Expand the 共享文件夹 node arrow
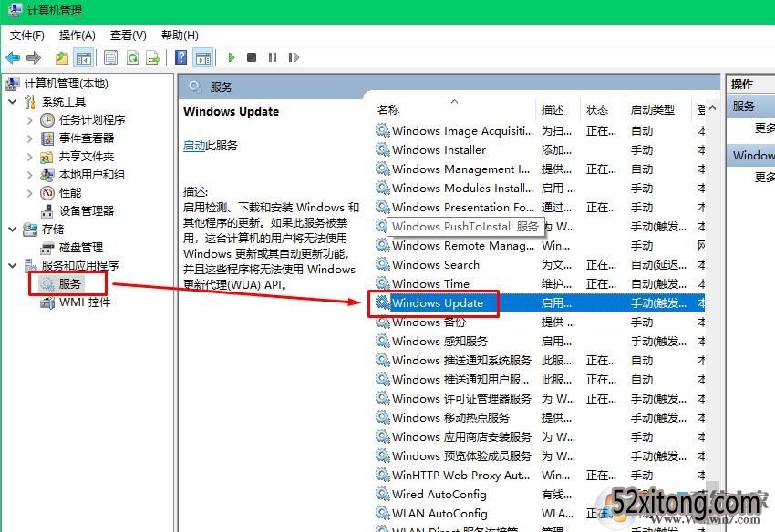775x532 pixels. tap(30, 157)
